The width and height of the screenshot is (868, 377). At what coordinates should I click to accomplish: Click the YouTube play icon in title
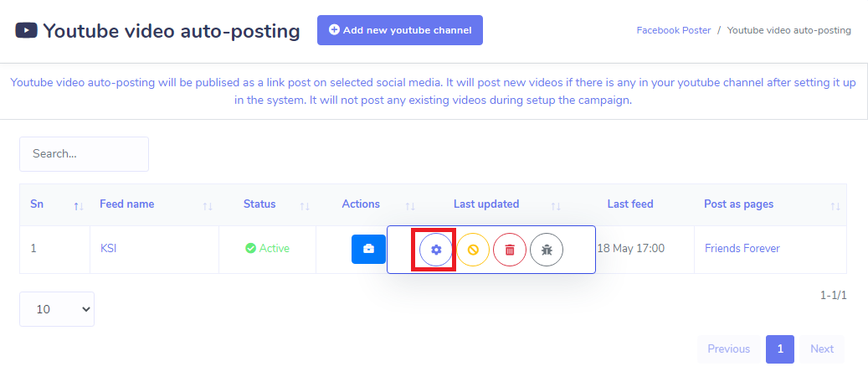click(x=26, y=30)
